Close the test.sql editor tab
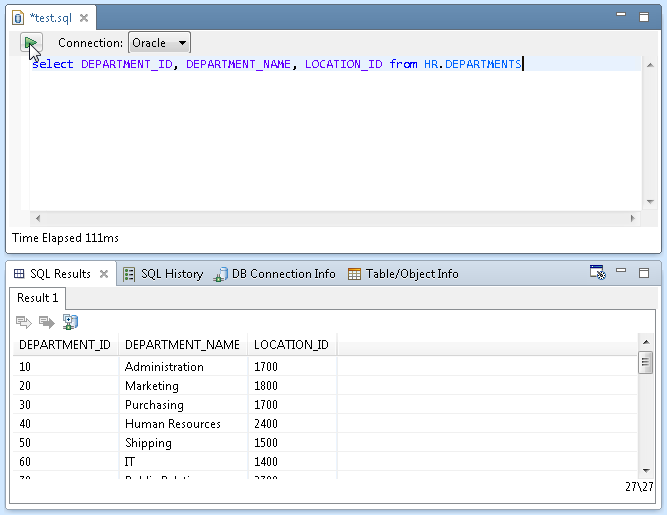667x515 pixels. [83, 18]
